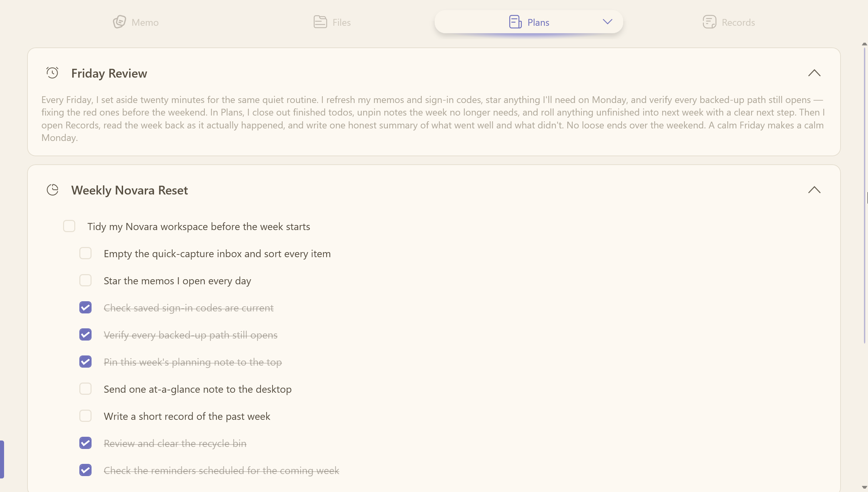The height and width of the screenshot is (492, 868).
Task: Click the progress icon beside Weekly Novara Reset
Action: pos(53,190)
